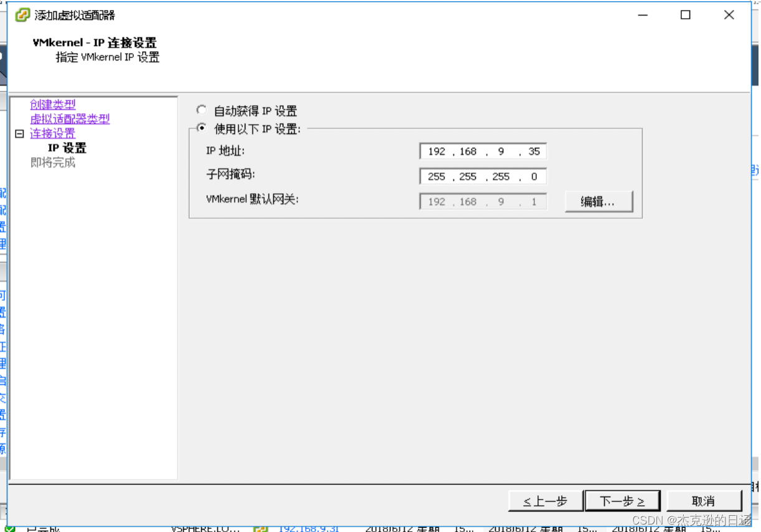Screen dimensions: 761x532
Task: Click the VMkernel 默认网关 label
Action: tap(252, 200)
